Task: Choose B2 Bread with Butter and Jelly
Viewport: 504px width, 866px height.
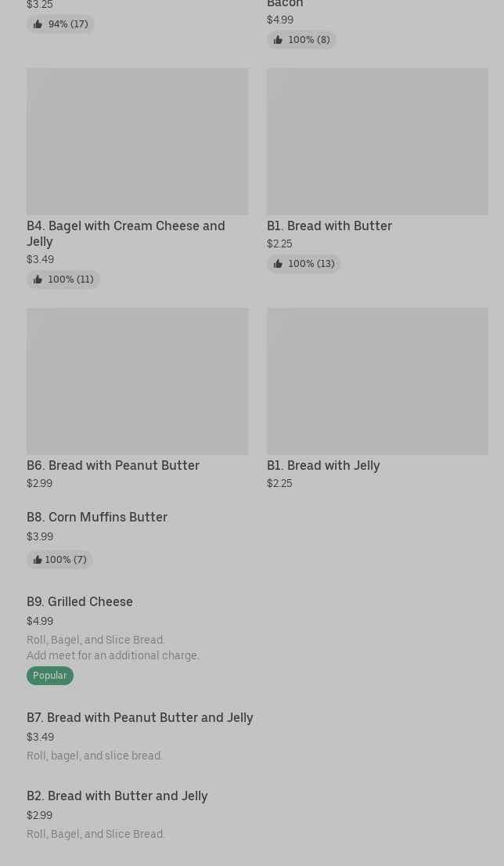Action: click(117, 796)
